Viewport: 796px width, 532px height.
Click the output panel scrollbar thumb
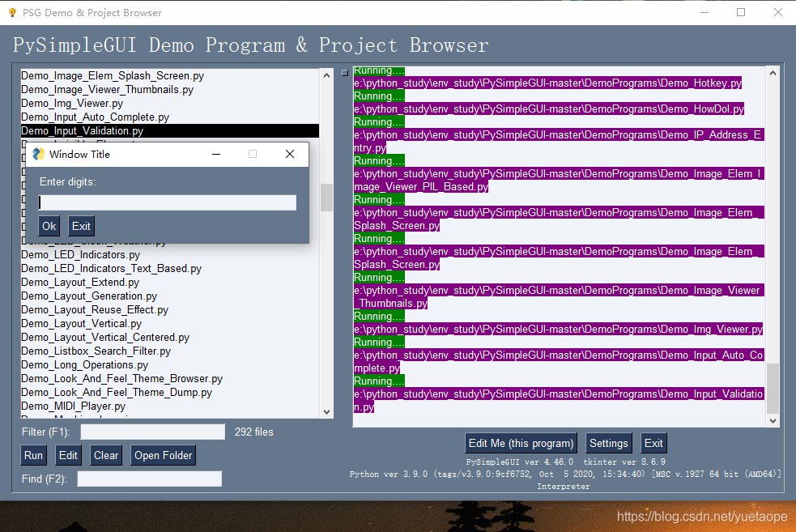pyautogui.click(x=773, y=389)
